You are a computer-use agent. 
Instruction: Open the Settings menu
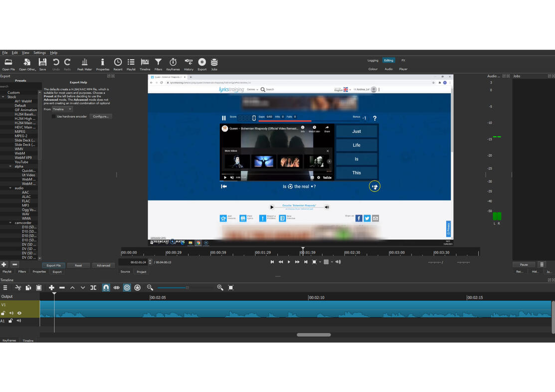coord(39,52)
